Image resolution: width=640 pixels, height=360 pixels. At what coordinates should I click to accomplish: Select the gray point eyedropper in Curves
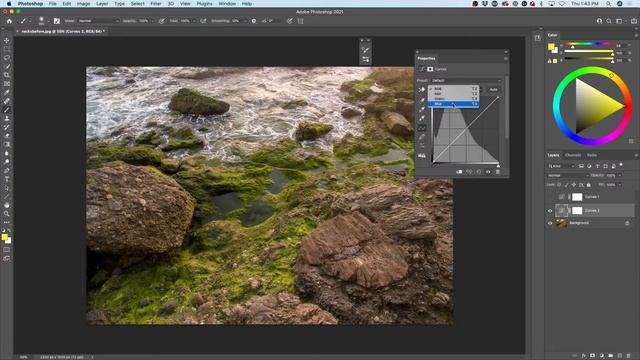(422, 109)
